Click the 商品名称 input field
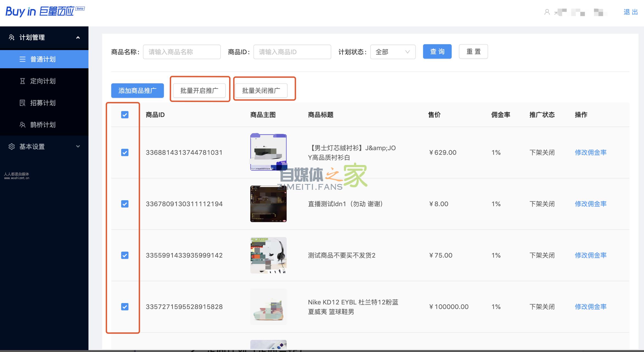 (182, 52)
